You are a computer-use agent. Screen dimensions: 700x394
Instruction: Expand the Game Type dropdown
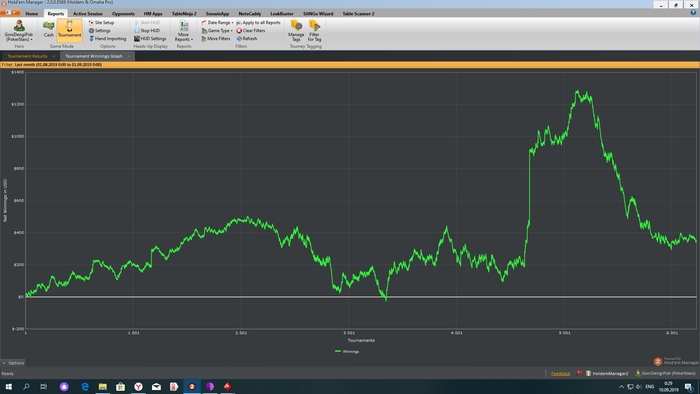[217, 30]
